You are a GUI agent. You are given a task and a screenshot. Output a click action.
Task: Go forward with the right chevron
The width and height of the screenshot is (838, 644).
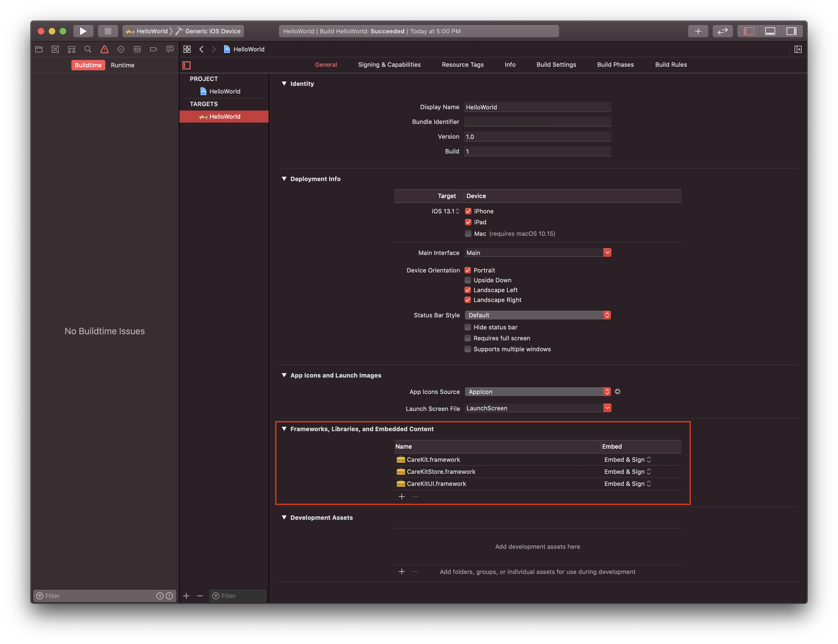tap(214, 49)
